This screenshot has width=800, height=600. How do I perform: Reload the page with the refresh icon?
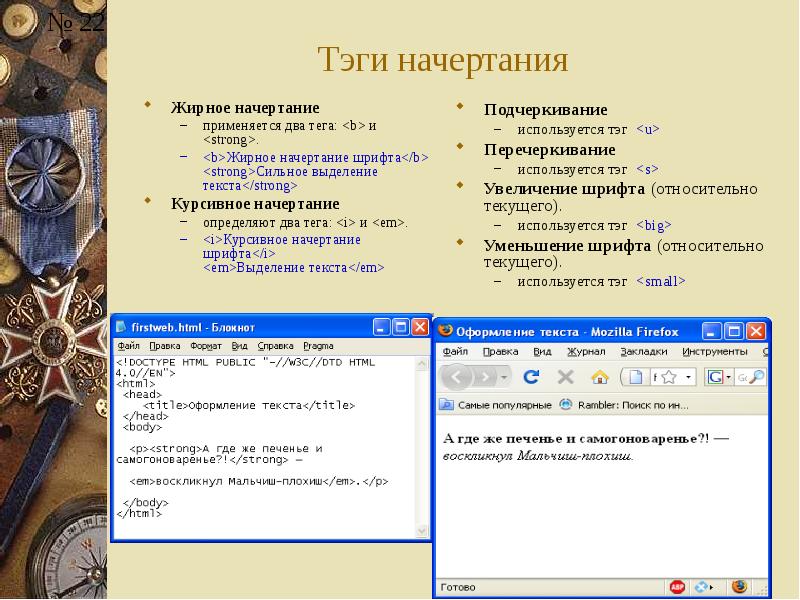point(531,377)
